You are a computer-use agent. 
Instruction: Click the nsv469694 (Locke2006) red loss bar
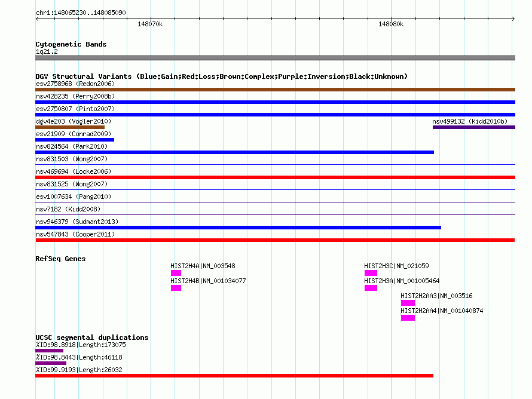[x=275, y=177]
